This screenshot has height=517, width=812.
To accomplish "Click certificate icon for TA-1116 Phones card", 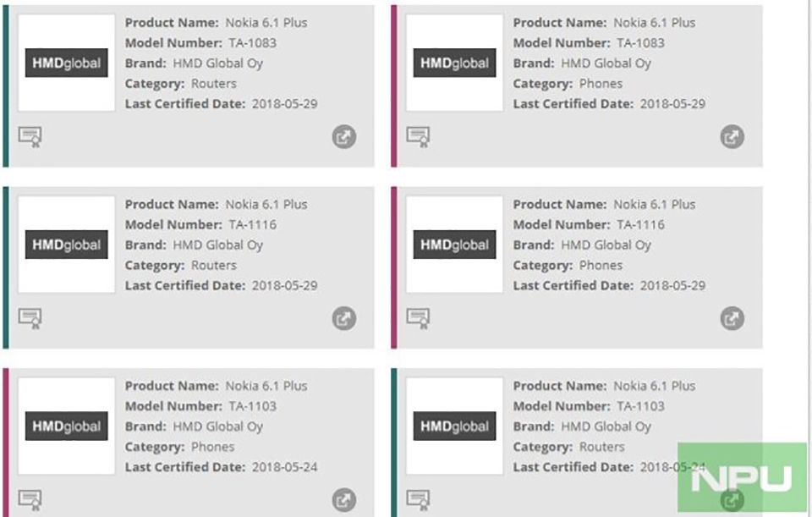I will (x=418, y=319).
